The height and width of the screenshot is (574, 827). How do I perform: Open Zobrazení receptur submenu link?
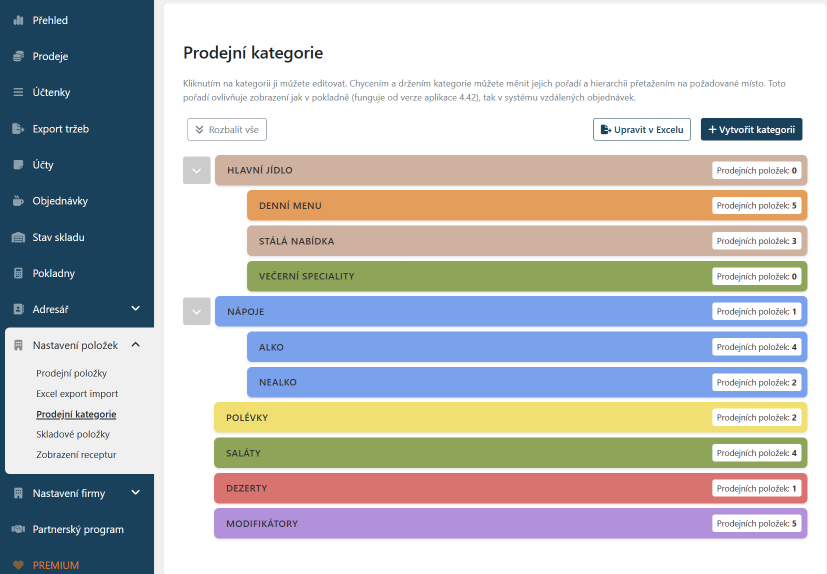point(76,454)
